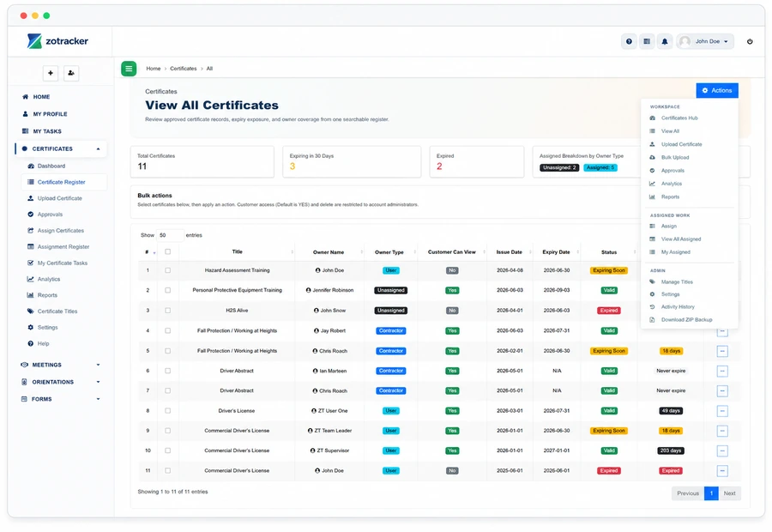Image resolution: width=772 pixels, height=532 pixels.
Task: Open the John Doe user dropdown
Action: coord(705,41)
